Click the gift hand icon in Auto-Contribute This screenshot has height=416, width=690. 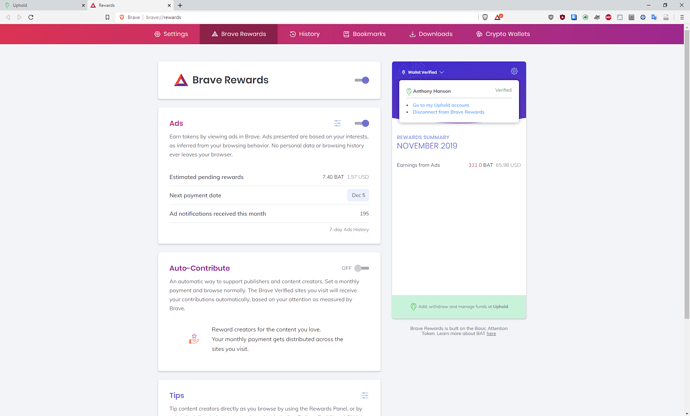point(194,339)
